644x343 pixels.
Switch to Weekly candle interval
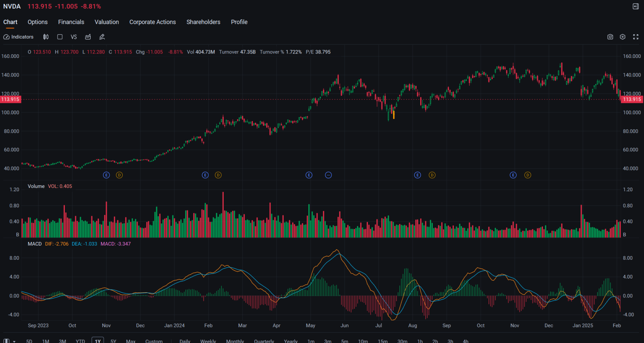pyautogui.click(x=208, y=341)
